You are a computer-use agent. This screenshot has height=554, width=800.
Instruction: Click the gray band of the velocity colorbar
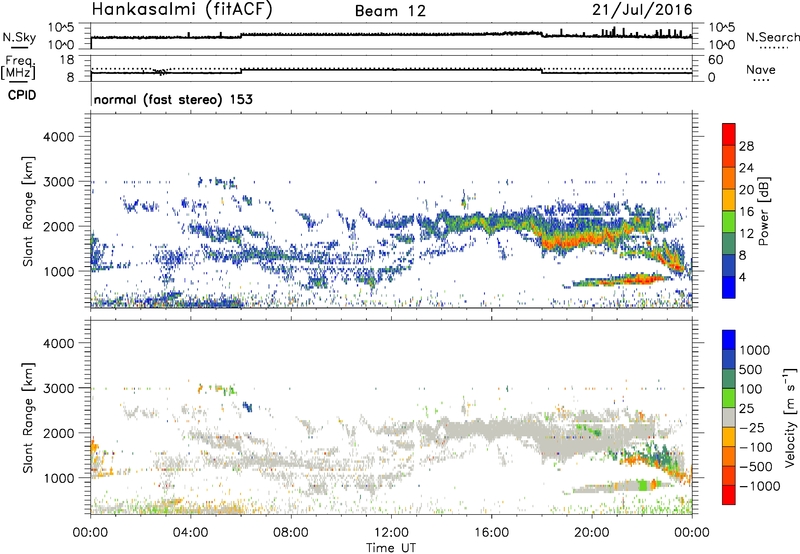[729, 418]
